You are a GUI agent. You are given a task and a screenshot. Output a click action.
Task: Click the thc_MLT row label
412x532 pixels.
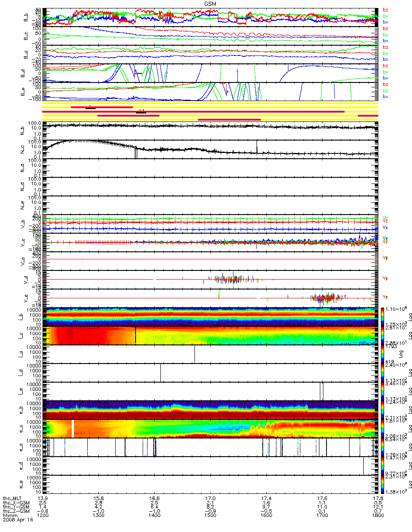[12, 499]
